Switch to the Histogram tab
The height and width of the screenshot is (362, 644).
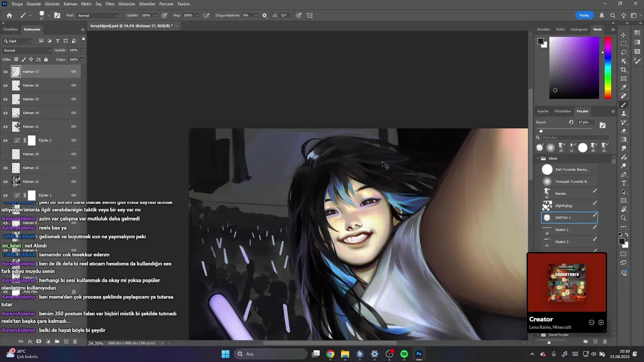(579, 29)
